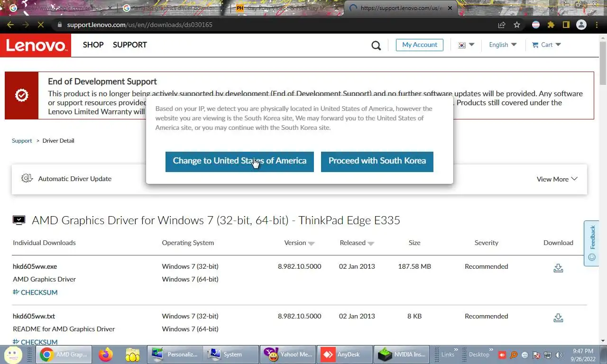
Task: Click Change to United States of America
Action: point(239,162)
